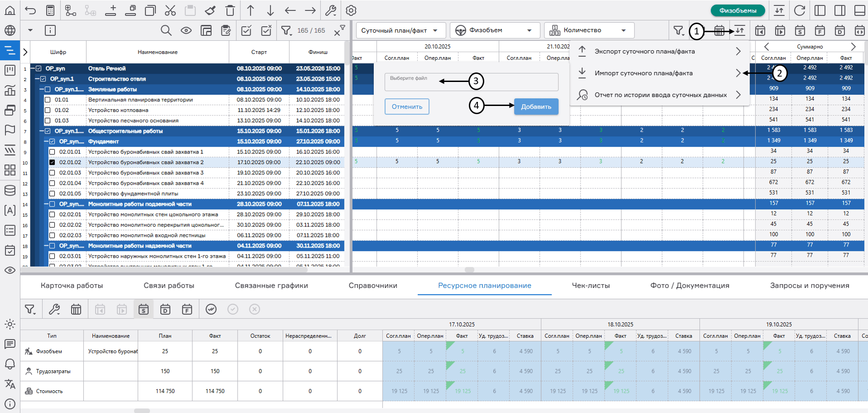Switch to the Чек-листы tab
Image resolution: width=868 pixels, height=413 pixels.
(x=591, y=285)
